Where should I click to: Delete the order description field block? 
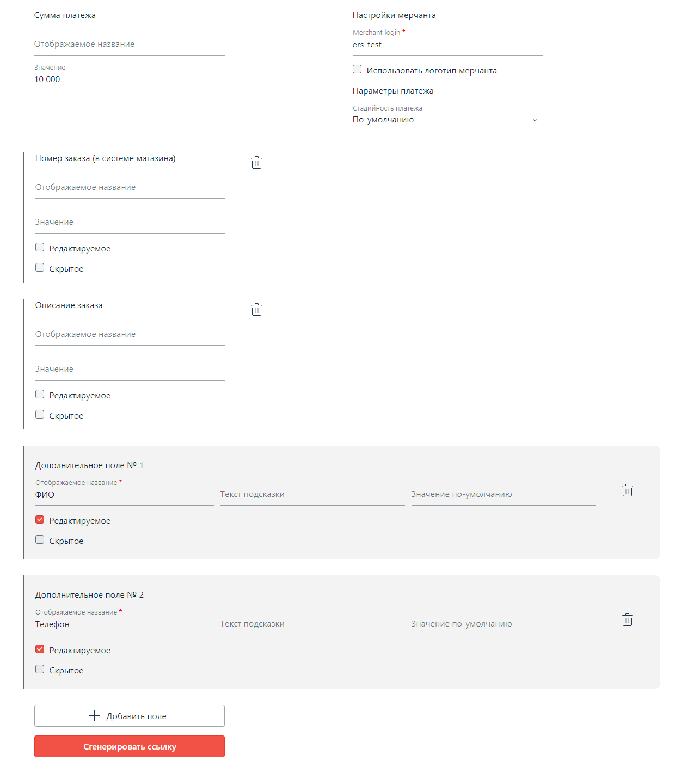point(256,310)
